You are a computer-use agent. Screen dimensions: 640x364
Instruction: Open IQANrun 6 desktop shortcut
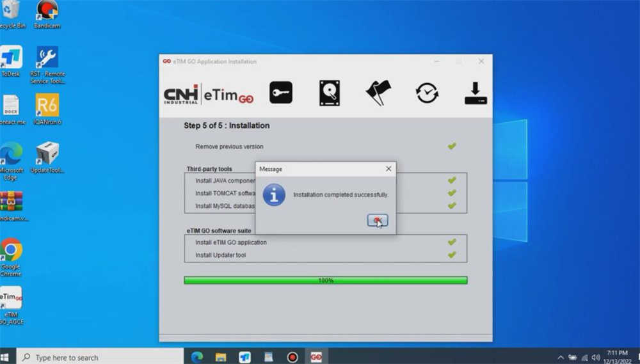coord(47,109)
